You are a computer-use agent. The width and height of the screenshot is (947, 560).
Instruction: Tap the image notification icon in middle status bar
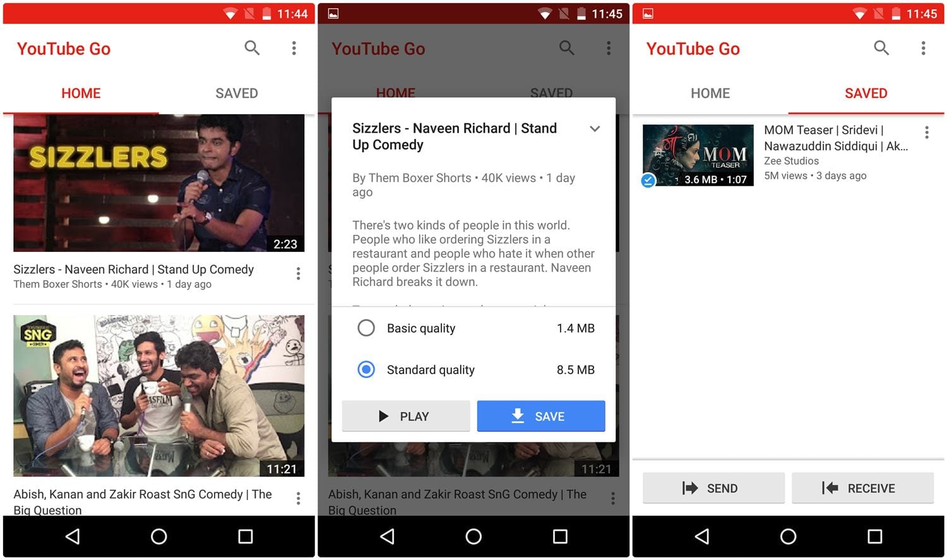point(333,13)
